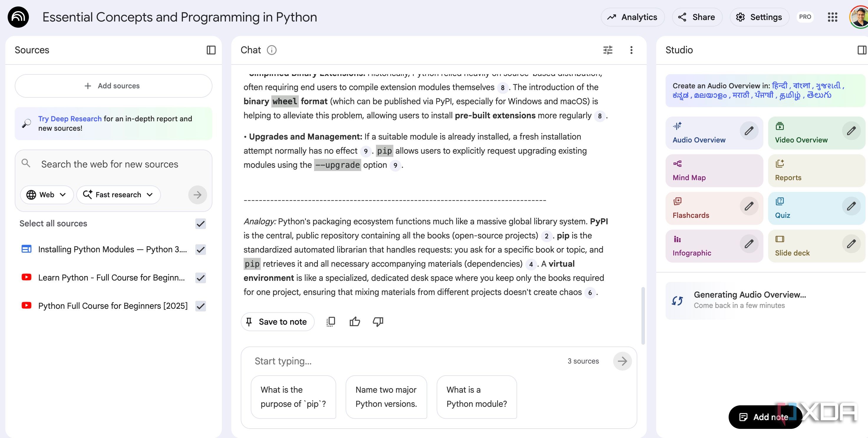Open Reports tile
868x438 pixels.
816,171
